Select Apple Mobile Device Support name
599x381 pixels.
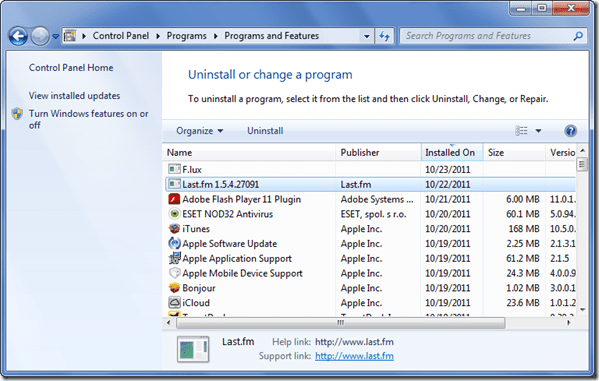[242, 274]
